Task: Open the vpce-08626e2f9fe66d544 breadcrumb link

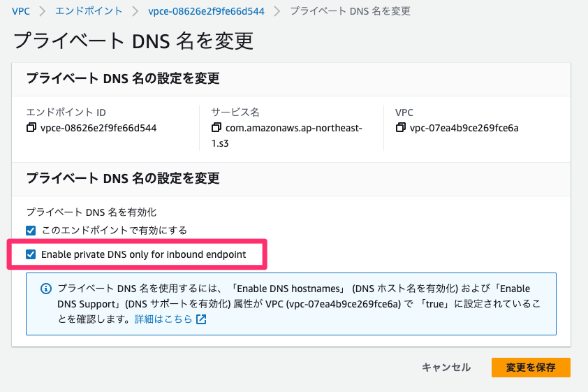Action: click(x=206, y=11)
